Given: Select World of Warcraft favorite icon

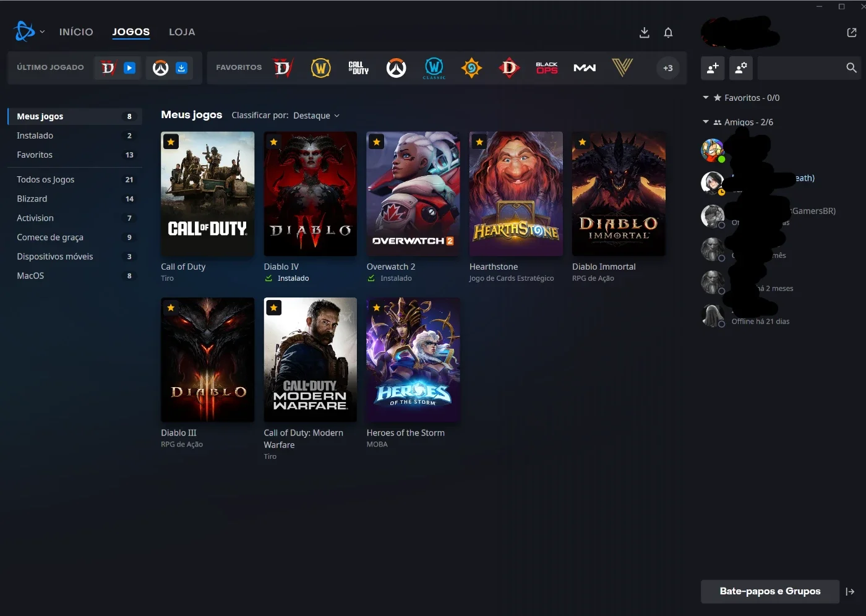Looking at the screenshot, I should 320,67.
